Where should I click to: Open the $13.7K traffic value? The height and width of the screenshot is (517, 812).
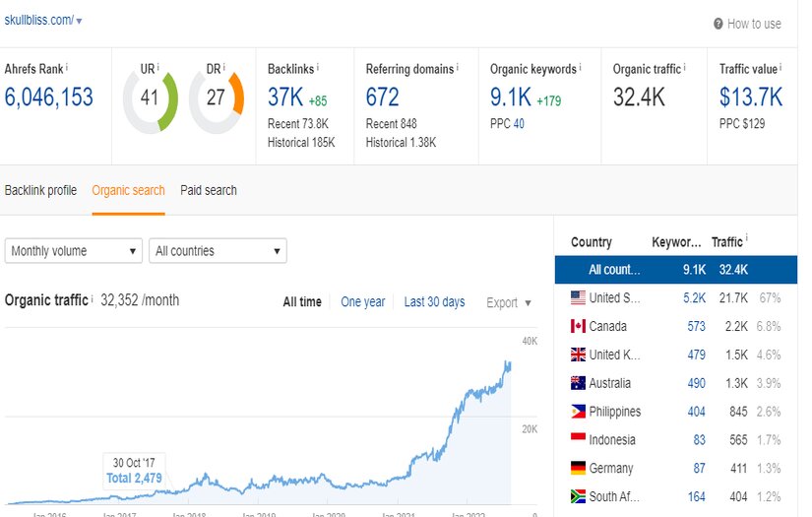pyautogui.click(x=751, y=97)
